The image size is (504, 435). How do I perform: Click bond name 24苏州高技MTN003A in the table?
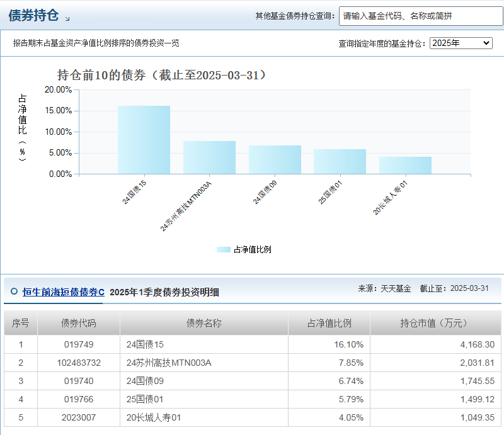[x=169, y=363]
